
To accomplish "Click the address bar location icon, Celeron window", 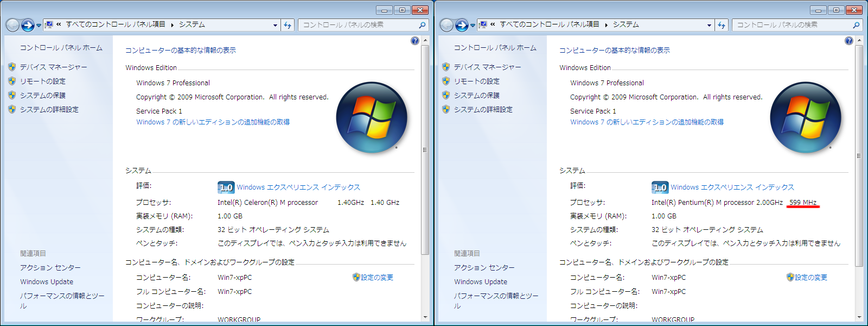I will point(49,25).
